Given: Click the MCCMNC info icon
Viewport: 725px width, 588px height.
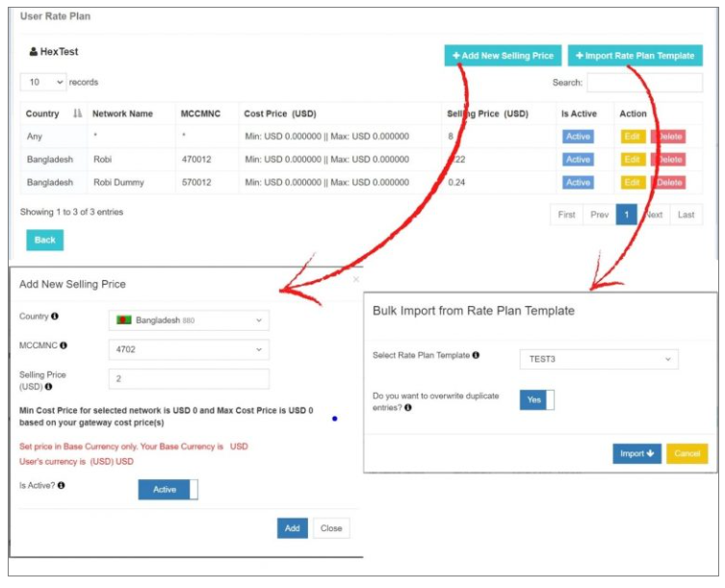Looking at the screenshot, I should tap(64, 345).
